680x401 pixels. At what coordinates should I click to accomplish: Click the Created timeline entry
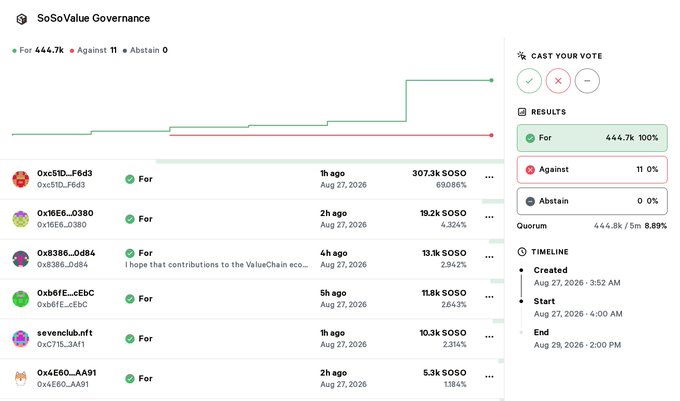[577, 277]
